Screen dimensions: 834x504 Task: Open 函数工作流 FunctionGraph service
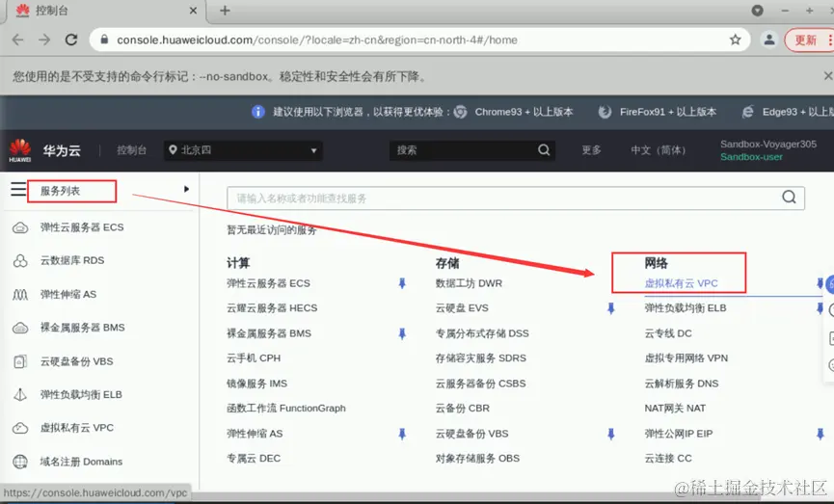pyautogui.click(x=286, y=408)
